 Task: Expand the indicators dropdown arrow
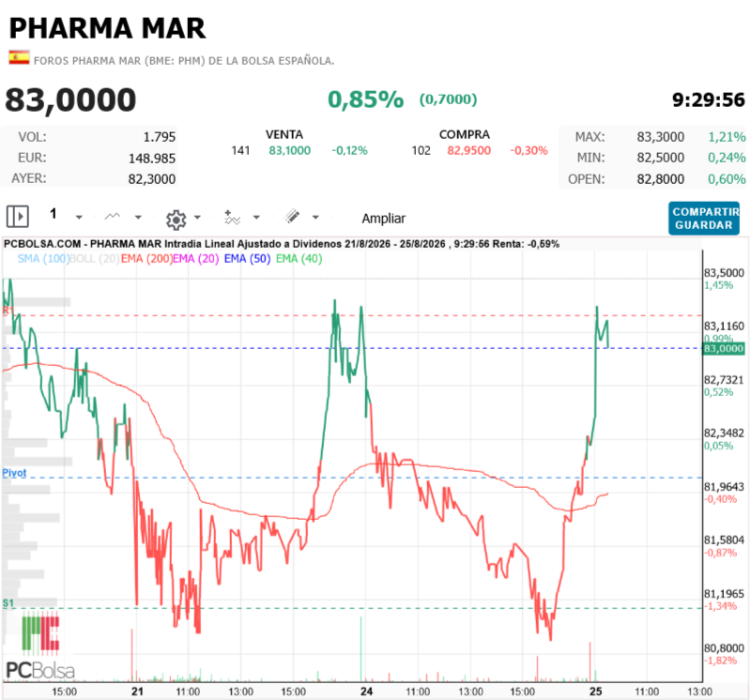tap(256, 218)
